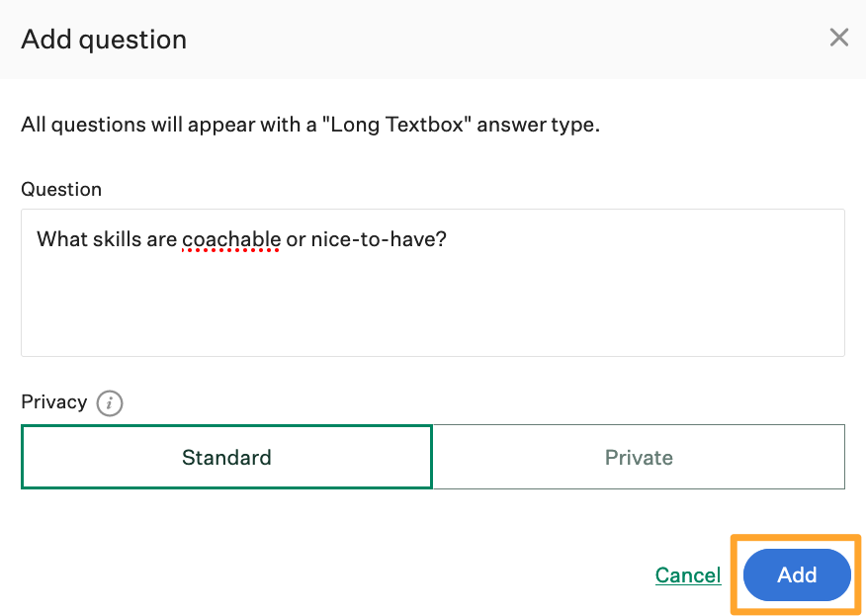The image size is (866, 616).
Task: Confirm the new question with Add
Action: tap(796, 574)
